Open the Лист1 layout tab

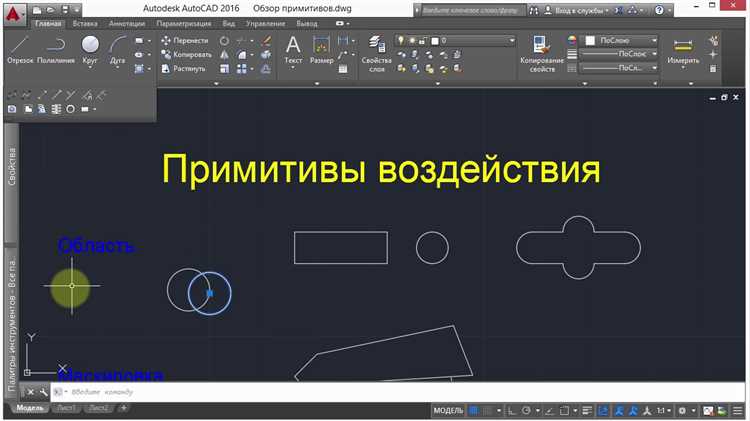pyautogui.click(x=66, y=408)
